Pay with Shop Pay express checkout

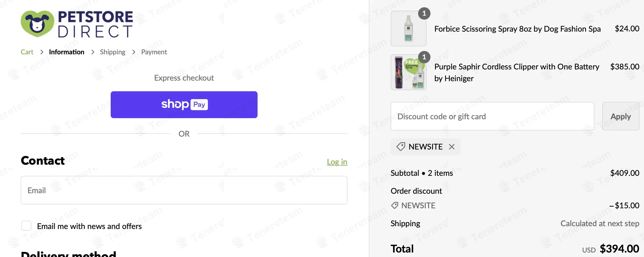184,105
